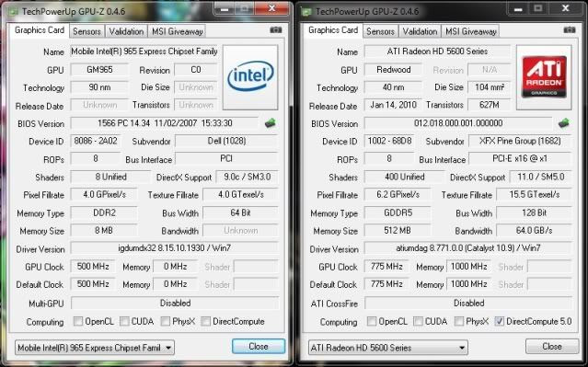Click BIOS Version field 1566 PC 14.34
Viewport: 588px width, 367px height.
(165, 123)
